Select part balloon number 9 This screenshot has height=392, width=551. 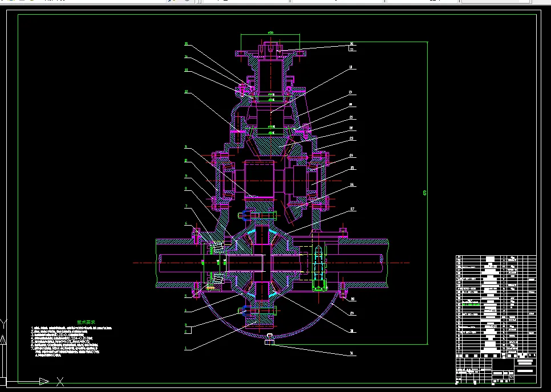[186, 176]
